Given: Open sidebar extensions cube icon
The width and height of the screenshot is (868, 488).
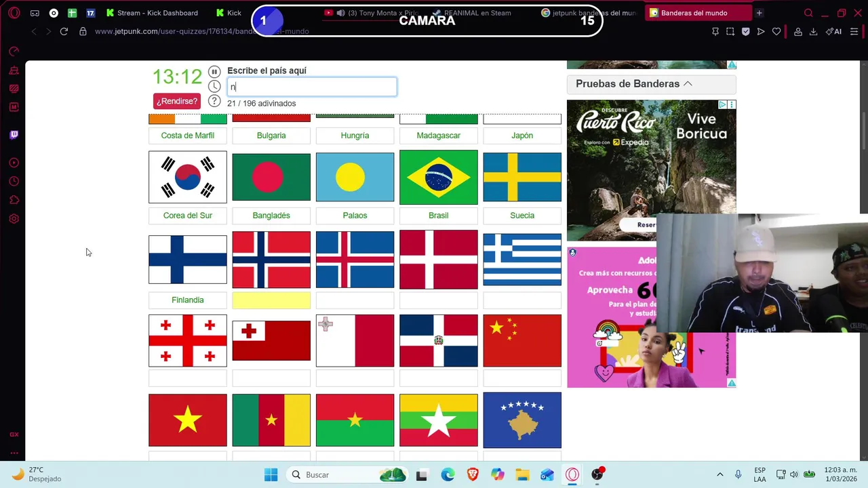Looking at the screenshot, I should click(14, 200).
